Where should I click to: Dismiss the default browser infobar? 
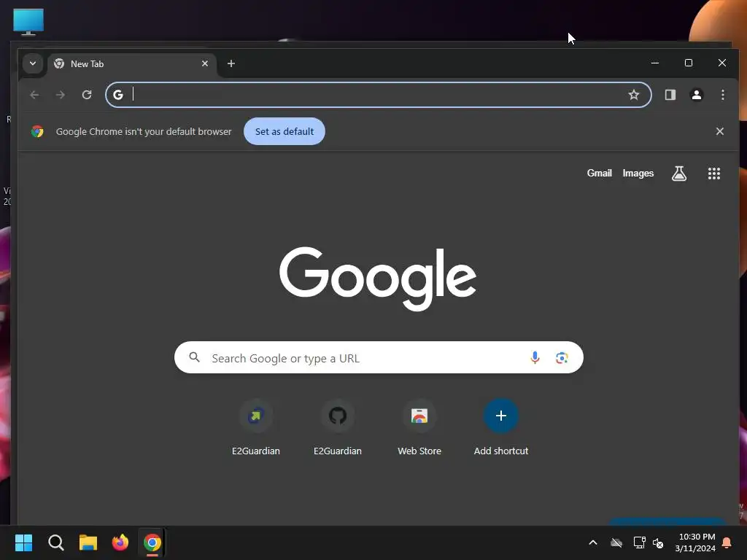pyautogui.click(x=720, y=131)
